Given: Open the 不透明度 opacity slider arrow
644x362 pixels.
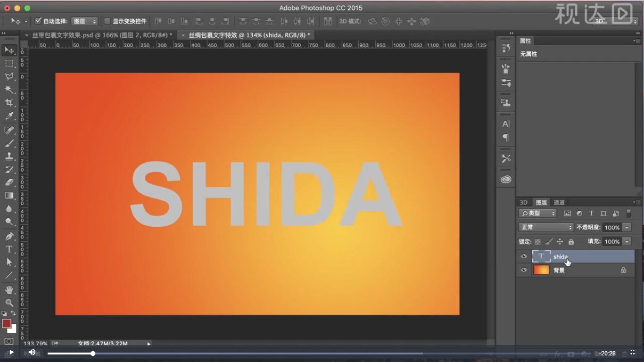Looking at the screenshot, I should tap(627, 228).
